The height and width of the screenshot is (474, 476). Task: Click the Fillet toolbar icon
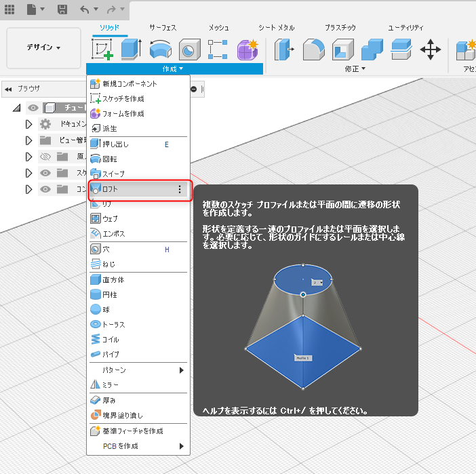click(x=314, y=50)
